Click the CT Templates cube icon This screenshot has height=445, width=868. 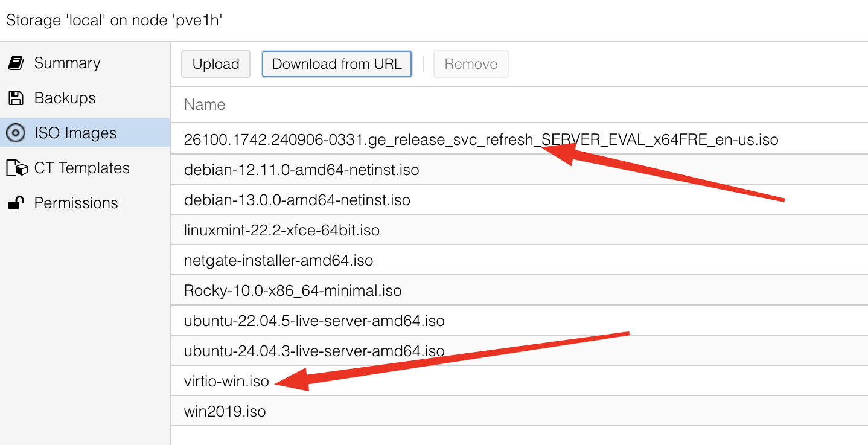(x=16, y=168)
